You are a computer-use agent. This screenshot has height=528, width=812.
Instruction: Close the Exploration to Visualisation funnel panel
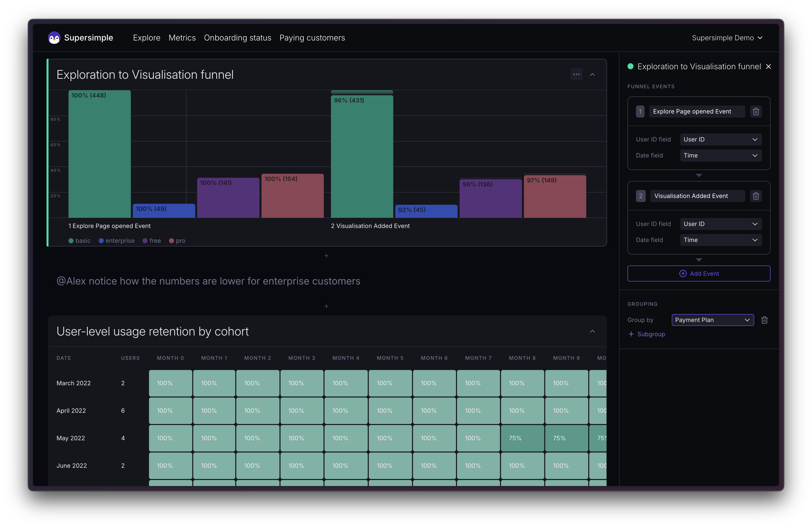(768, 66)
